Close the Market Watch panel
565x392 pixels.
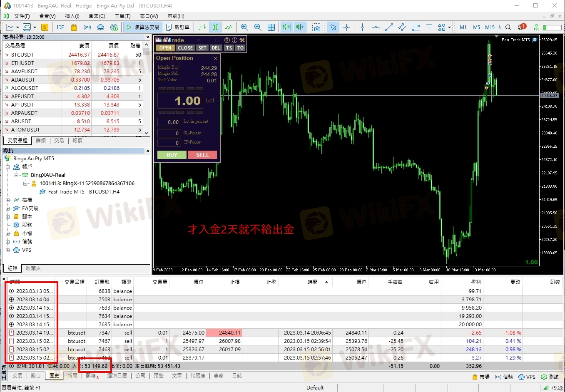pyautogui.click(x=147, y=37)
